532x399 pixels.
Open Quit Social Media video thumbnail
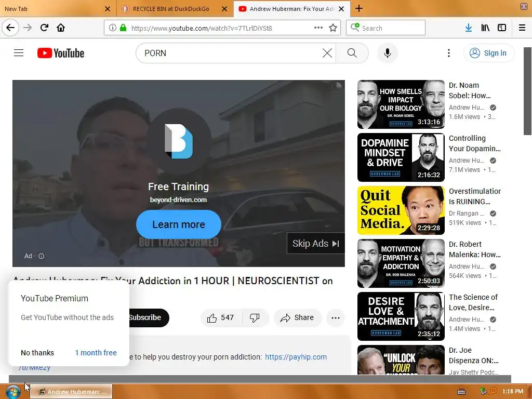point(401,210)
